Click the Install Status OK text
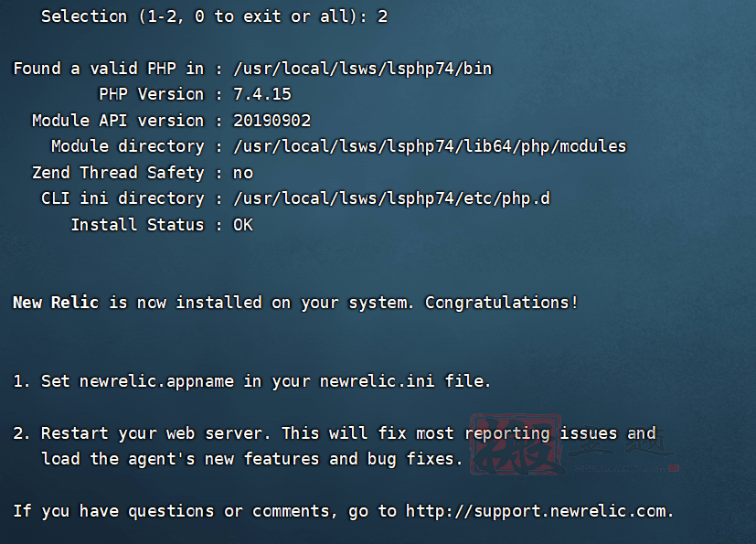The height and width of the screenshot is (544, 756). 243,225
